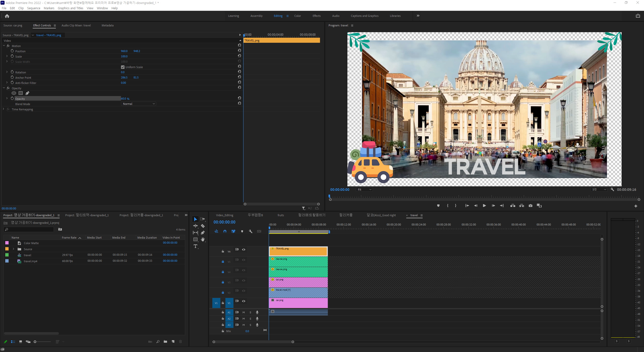Switch to the Color workspace tab
This screenshot has height=352, width=644.
tap(297, 16)
